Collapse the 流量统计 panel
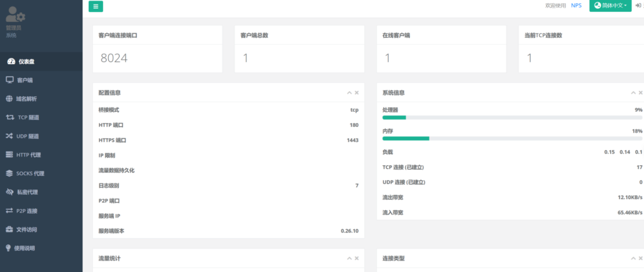The height and width of the screenshot is (272, 644). [x=349, y=258]
